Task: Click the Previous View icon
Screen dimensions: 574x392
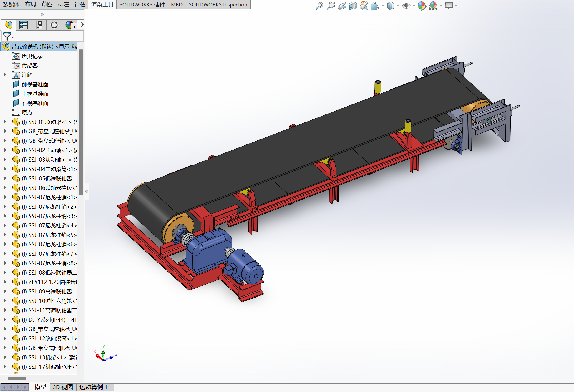Action: 342,6
